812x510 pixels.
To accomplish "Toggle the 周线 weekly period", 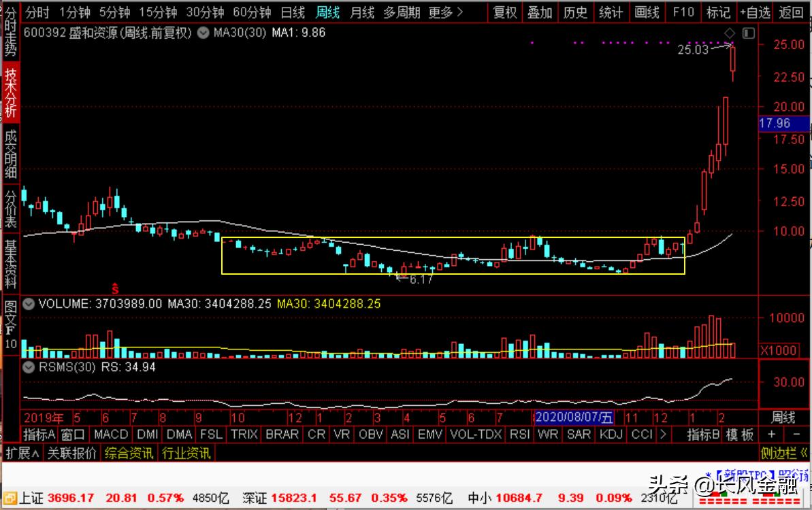I will [x=328, y=12].
